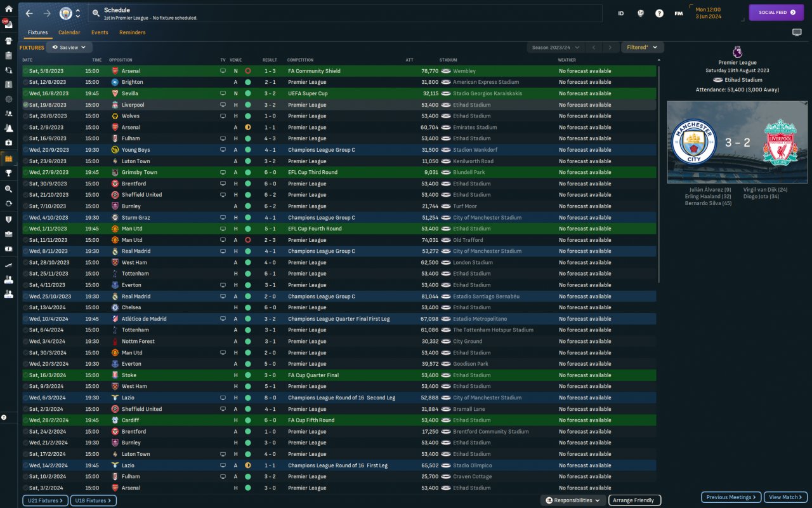This screenshot has width=812, height=508.
Task: Click the previous season arrow
Action: (x=594, y=47)
